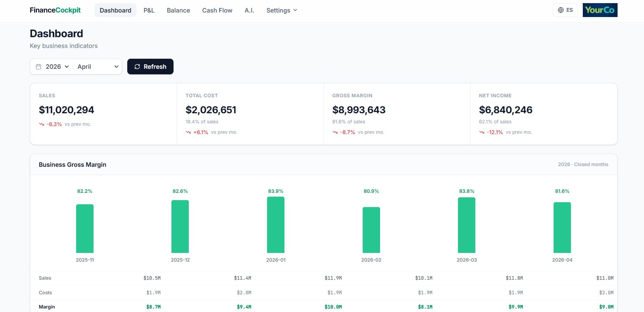Click the trend arrow in Total Cost card
Viewport: 644px width, 312px height.
(x=188, y=132)
